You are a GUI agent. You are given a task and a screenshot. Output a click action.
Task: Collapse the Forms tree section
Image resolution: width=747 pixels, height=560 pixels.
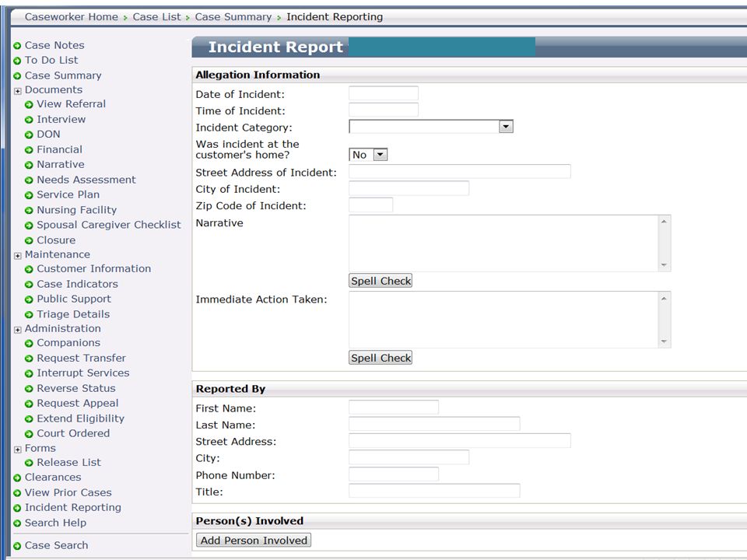[x=18, y=450]
